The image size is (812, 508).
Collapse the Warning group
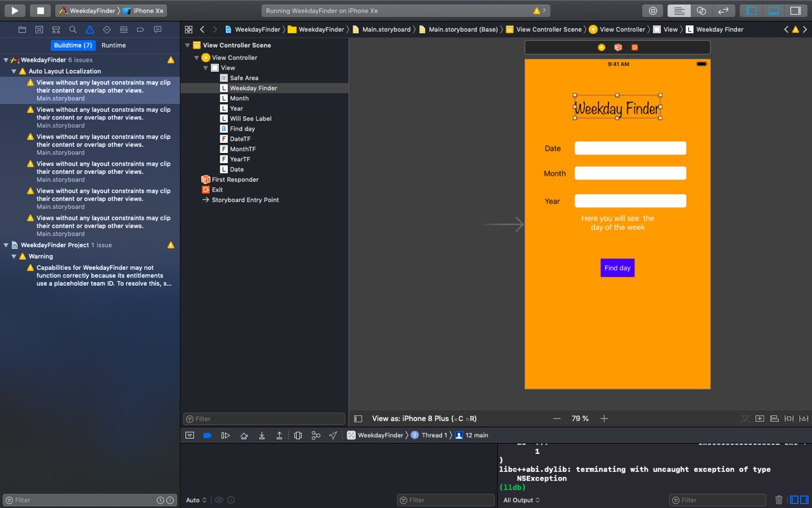(14, 257)
